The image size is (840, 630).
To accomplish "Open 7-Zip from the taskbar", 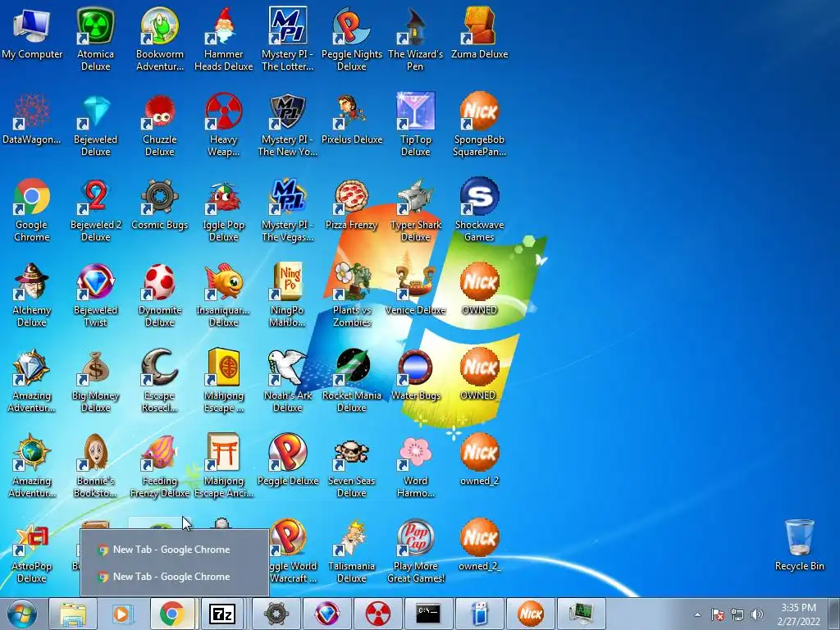I will coord(222,614).
